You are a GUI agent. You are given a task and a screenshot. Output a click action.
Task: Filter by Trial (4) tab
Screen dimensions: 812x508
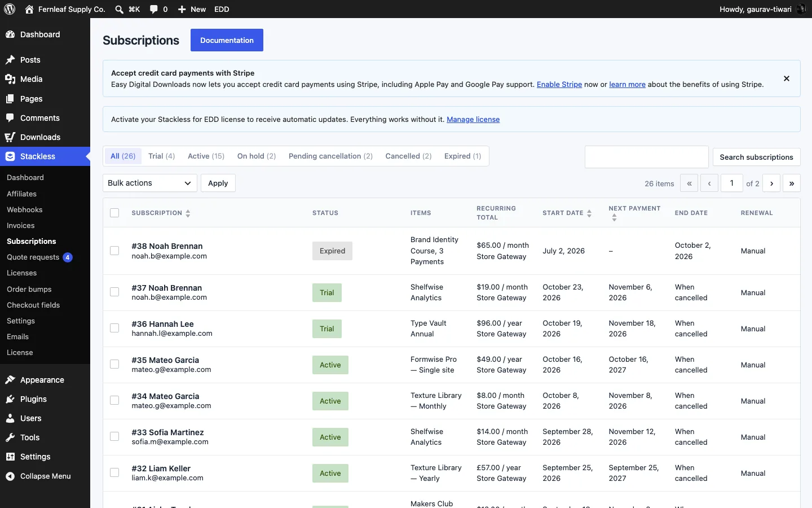(x=162, y=156)
